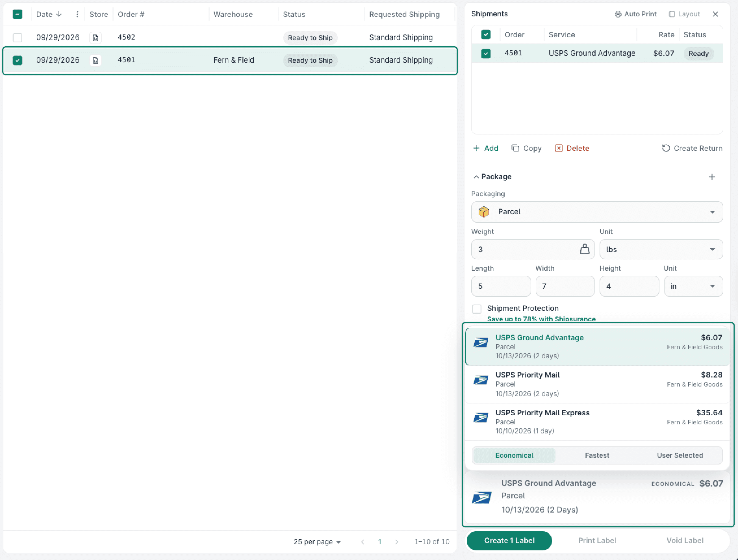Open weight unit lbs dropdown

[661, 249]
